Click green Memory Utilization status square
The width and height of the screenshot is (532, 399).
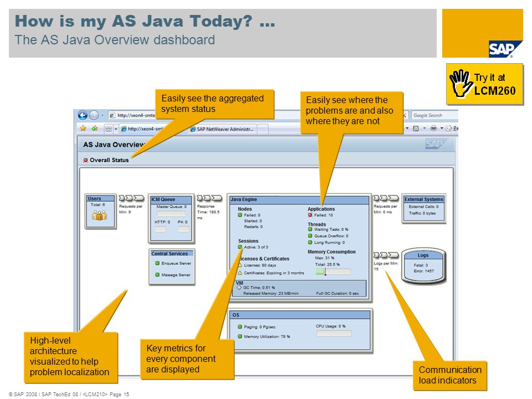click(240, 336)
